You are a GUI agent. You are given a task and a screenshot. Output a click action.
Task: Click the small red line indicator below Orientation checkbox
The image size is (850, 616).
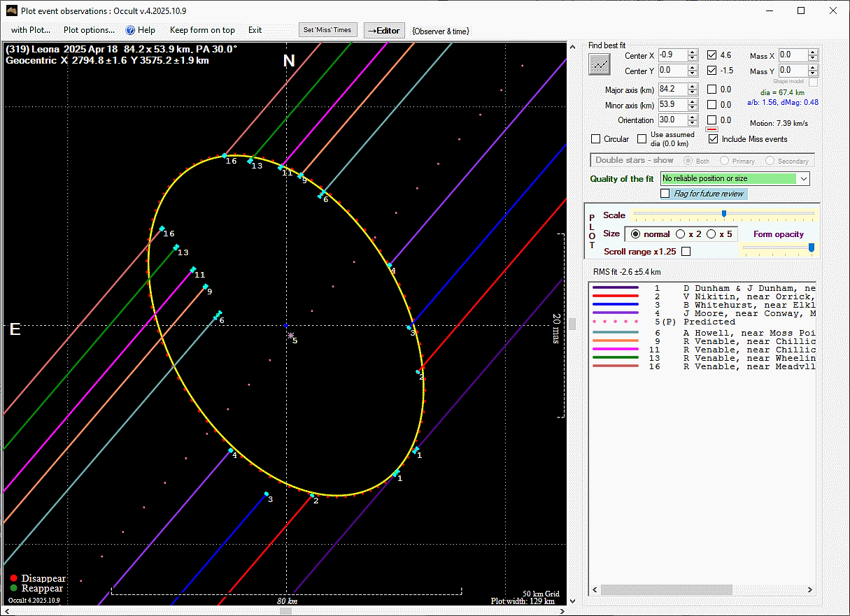click(x=711, y=129)
